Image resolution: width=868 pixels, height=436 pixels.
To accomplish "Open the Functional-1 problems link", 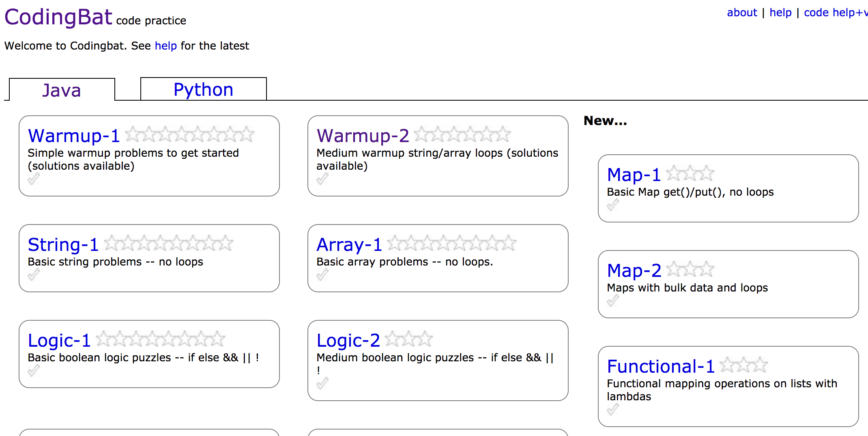I will (x=661, y=366).
